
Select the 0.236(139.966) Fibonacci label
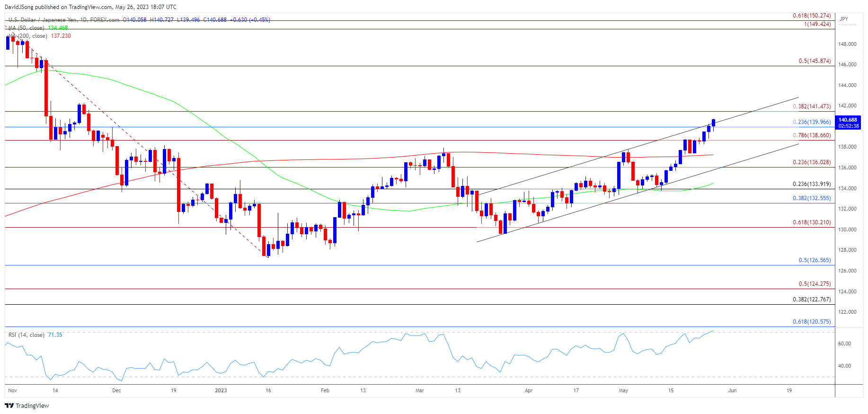[812, 122]
